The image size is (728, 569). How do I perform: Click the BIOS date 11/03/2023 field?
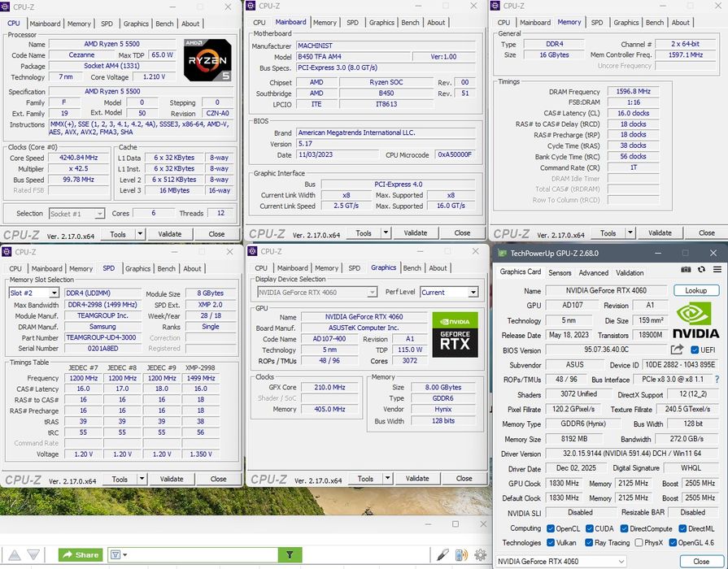click(338, 154)
